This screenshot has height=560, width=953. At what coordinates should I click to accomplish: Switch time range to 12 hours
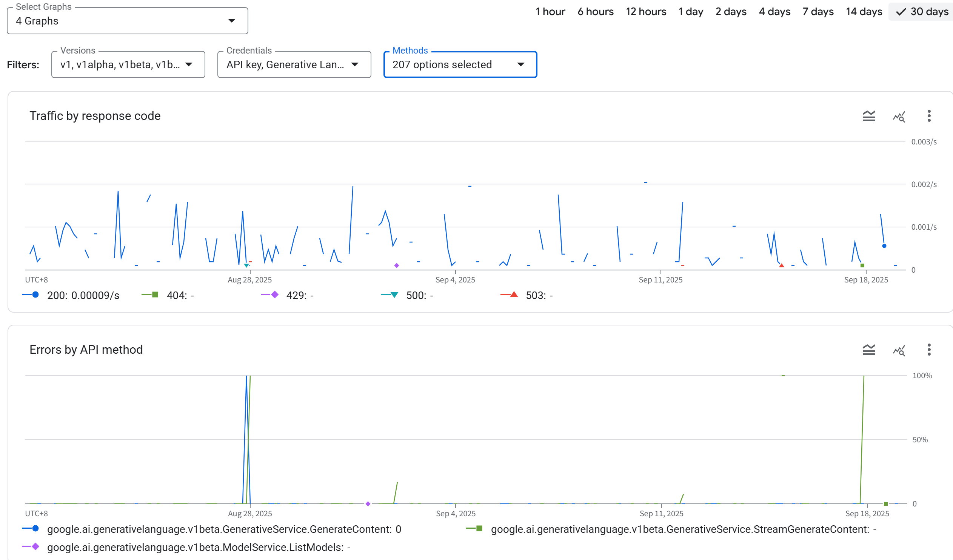pos(646,12)
